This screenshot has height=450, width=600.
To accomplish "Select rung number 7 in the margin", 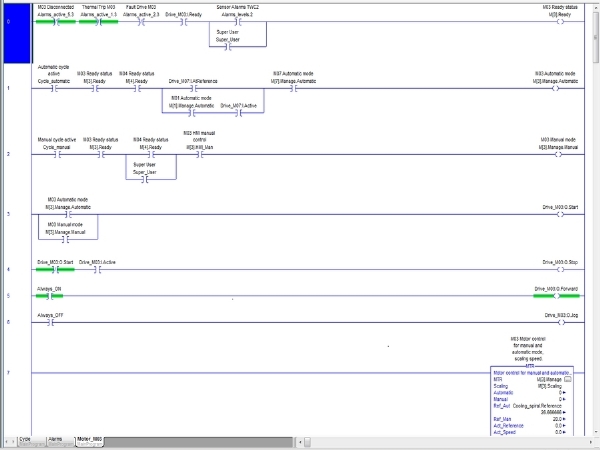I will pyautogui.click(x=8, y=373).
